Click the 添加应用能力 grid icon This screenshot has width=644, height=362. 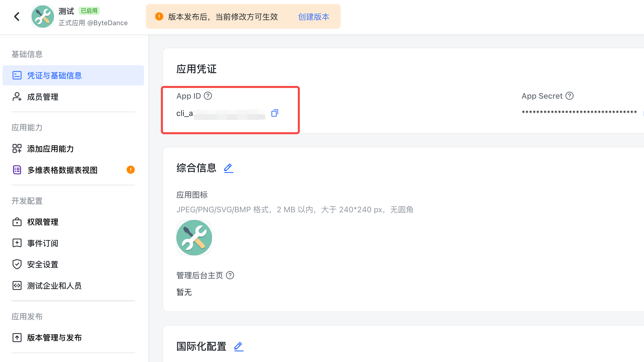coord(17,148)
